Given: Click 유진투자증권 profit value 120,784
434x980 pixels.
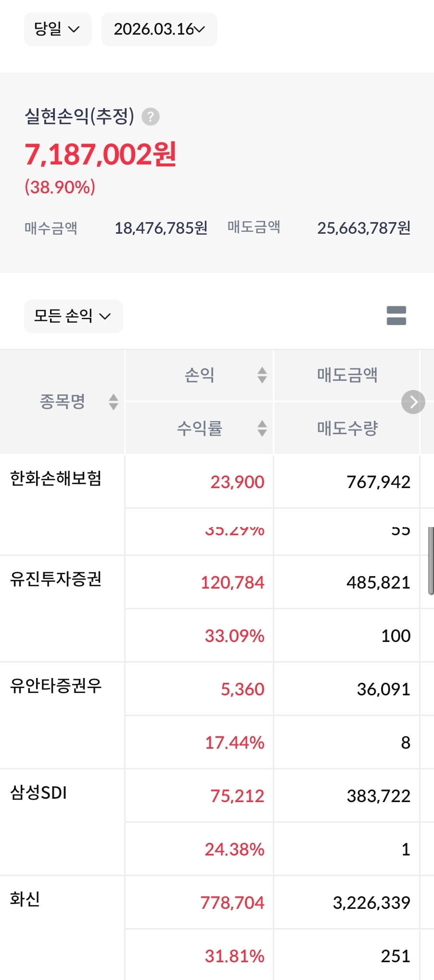Looking at the screenshot, I should [x=232, y=583].
